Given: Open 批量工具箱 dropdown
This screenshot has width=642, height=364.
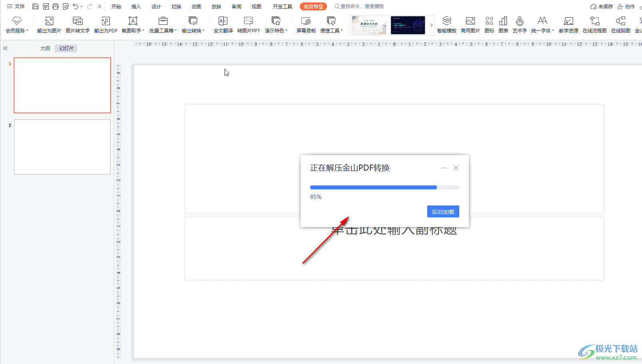Looking at the screenshot, I should point(163,25).
